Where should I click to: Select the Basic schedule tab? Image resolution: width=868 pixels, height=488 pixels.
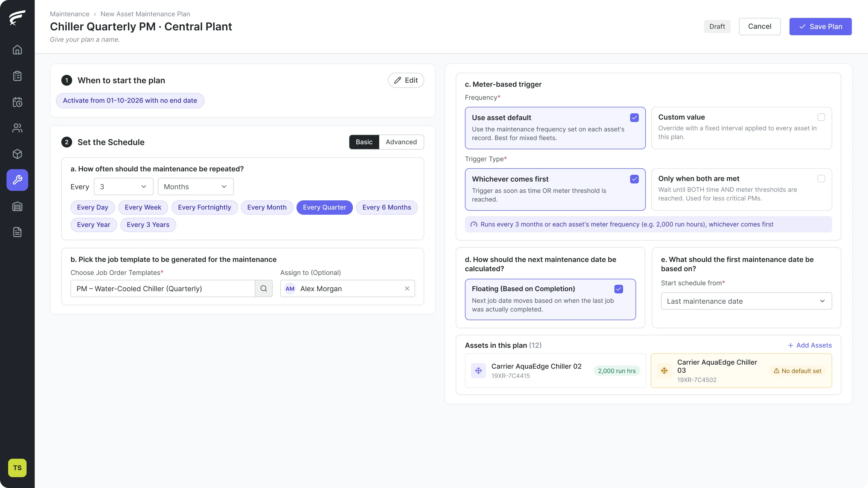(x=364, y=142)
